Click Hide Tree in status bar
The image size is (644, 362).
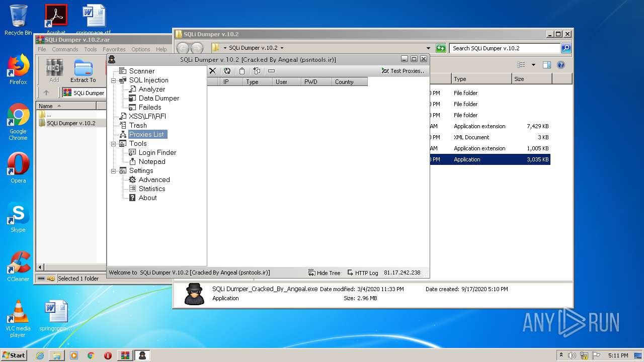(325, 273)
